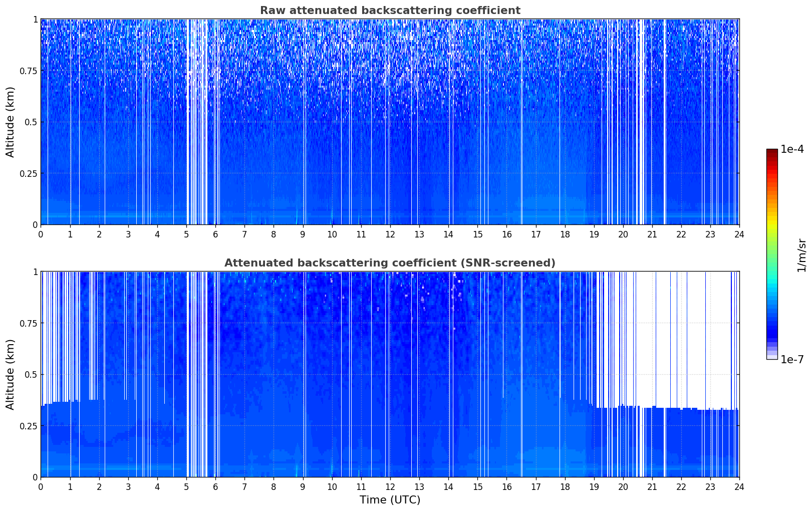Pick the white bottom end of the colorbar
Image resolution: width=812 pixels, height=511 pixels.
(x=772, y=357)
